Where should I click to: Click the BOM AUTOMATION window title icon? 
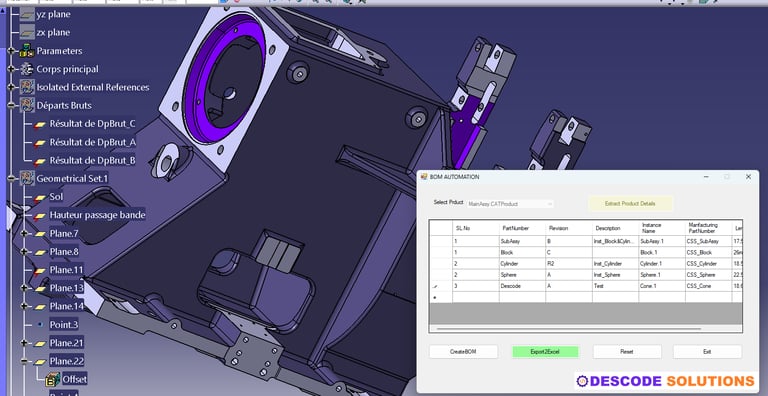point(424,176)
